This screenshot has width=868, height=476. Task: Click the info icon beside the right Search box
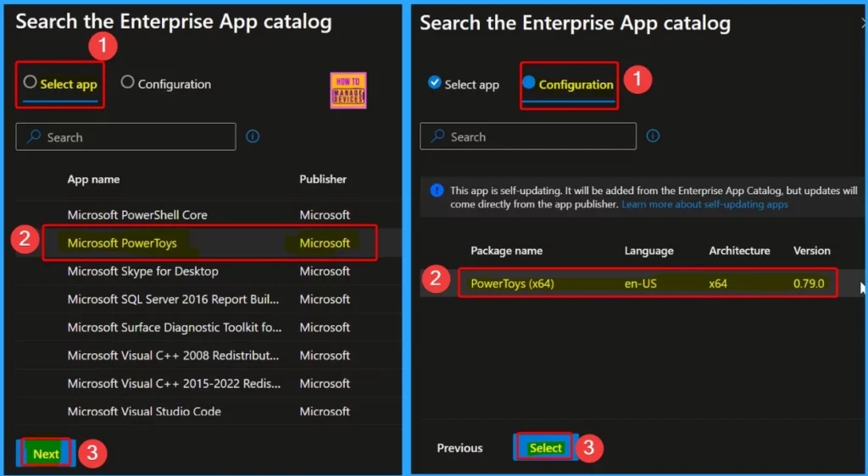653,136
